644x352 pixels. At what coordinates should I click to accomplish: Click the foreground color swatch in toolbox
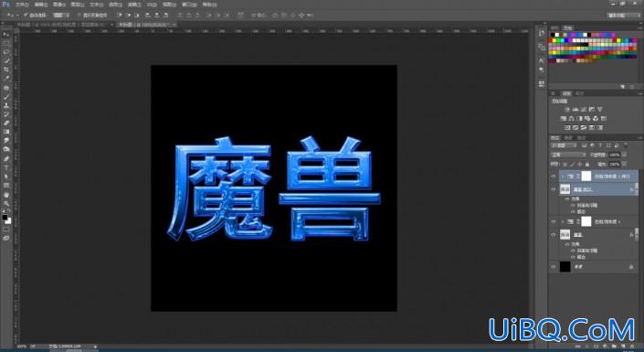[5, 217]
